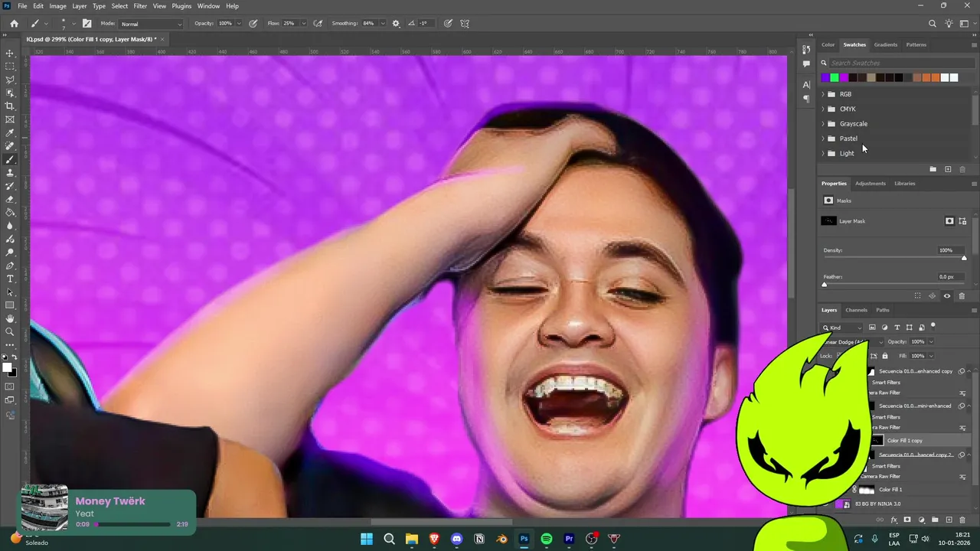Select the Eyedropper tool

coord(10,133)
